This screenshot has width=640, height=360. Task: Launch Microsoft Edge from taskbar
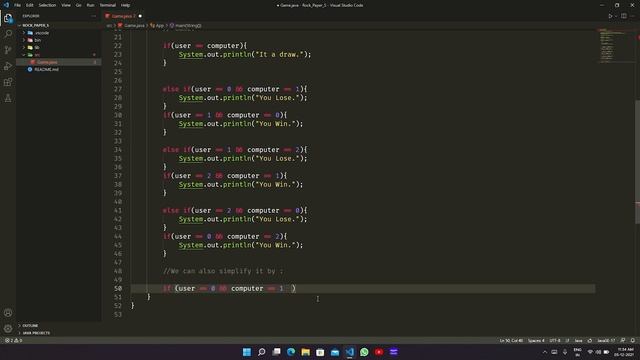tap(291, 352)
